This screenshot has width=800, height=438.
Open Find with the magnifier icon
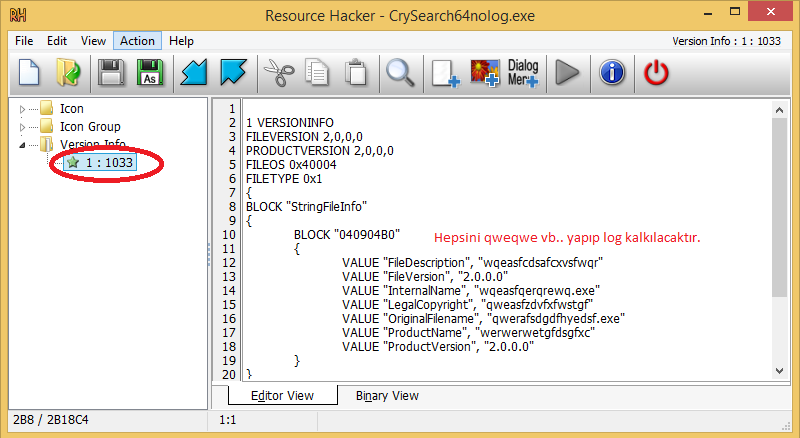400,73
